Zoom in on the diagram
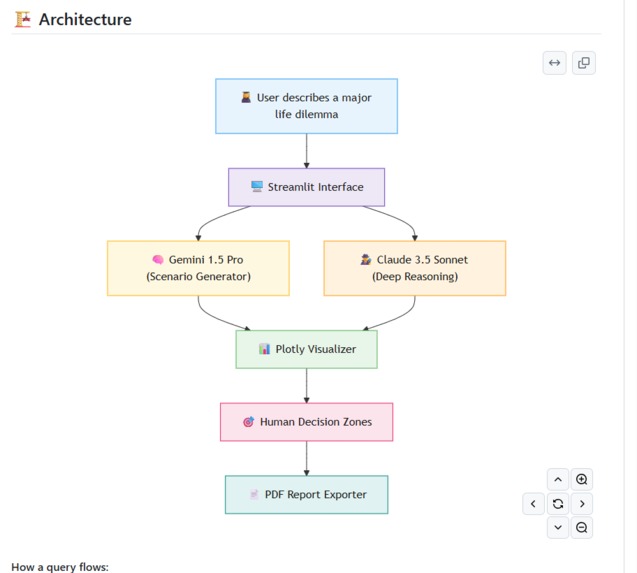The width and height of the screenshot is (637, 573). point(581,480)
